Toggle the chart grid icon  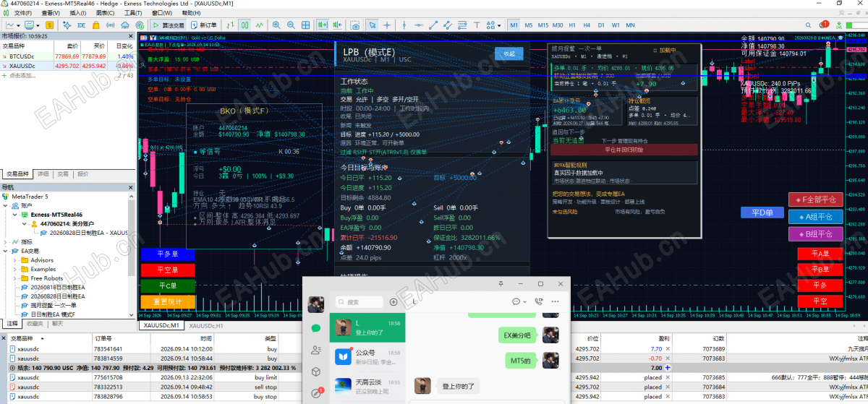click(305, 25)
